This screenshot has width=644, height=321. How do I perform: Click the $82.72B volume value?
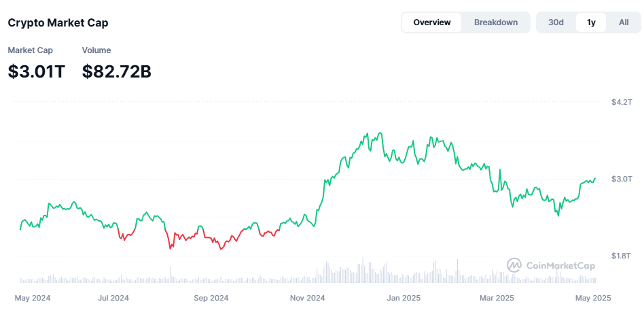(x=116, y=71)
